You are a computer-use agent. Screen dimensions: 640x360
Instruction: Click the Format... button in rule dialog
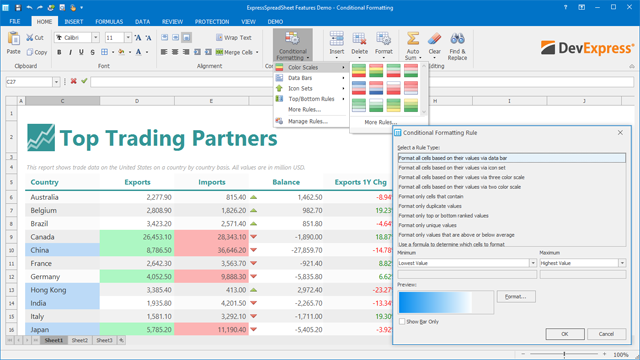pyautogui.click(x=516, y=297)
